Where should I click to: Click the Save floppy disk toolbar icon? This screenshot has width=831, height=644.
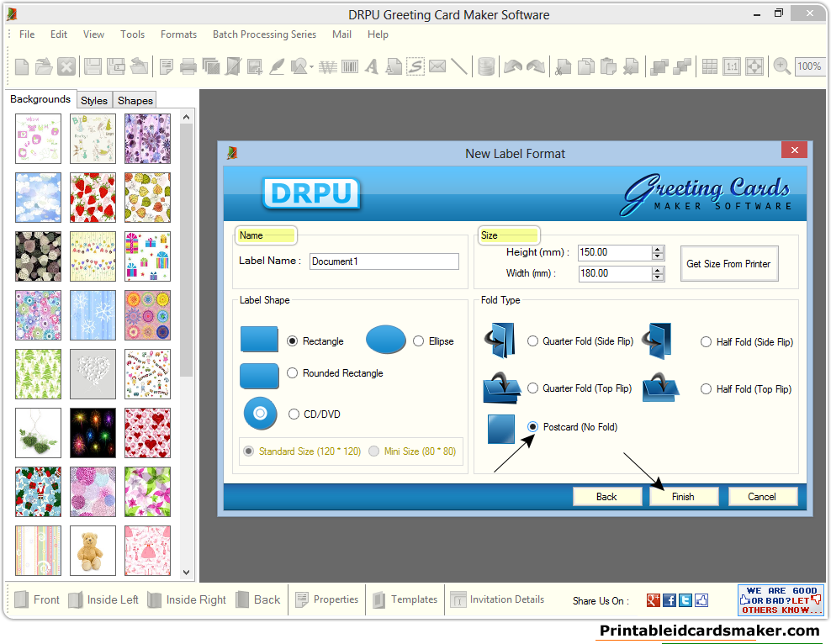click(93, 66)
